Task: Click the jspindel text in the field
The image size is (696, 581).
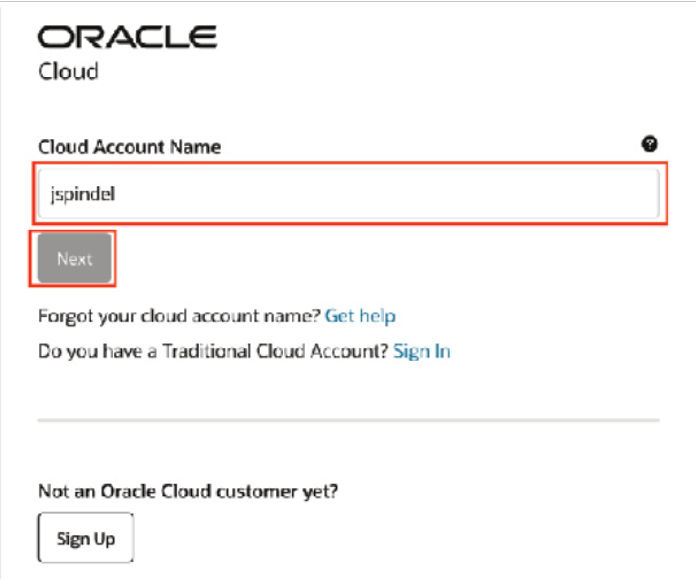Action: coord(83,194)
